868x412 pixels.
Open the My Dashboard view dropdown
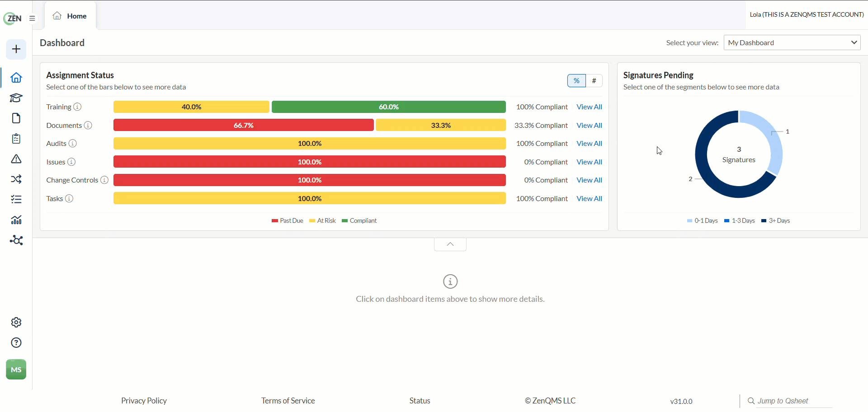point(792,43)
